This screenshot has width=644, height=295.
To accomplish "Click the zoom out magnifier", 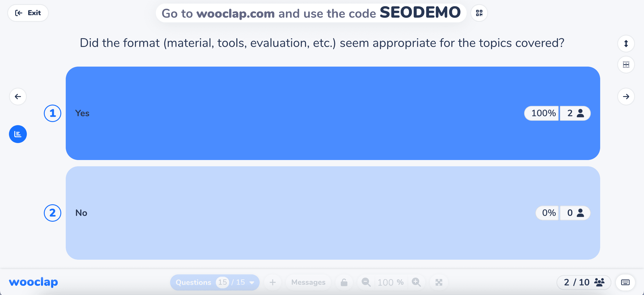I will pos(366,282).
